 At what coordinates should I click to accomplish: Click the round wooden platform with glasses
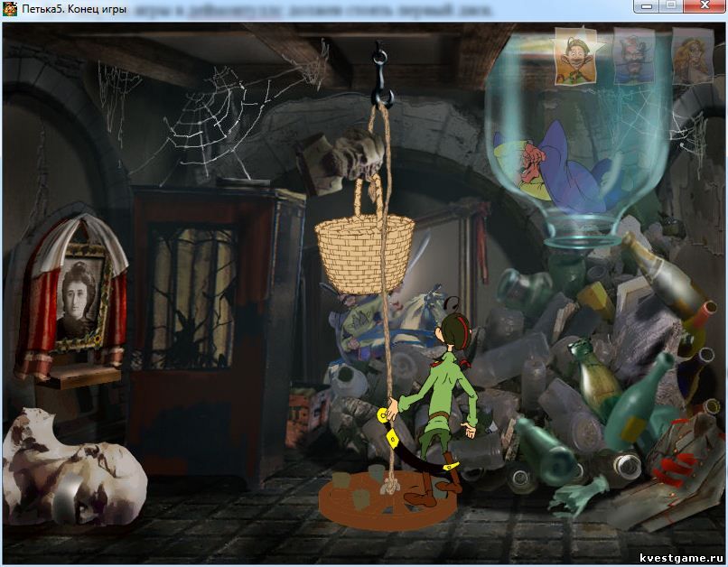(387, 500)
